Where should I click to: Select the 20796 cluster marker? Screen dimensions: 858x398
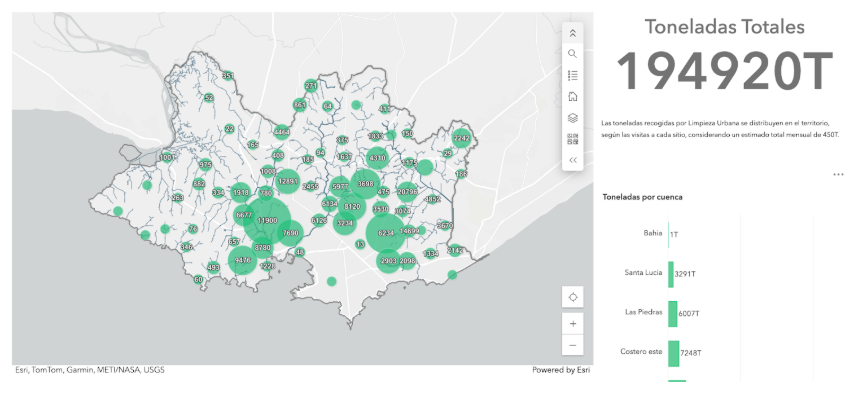[x=407, y=192]
